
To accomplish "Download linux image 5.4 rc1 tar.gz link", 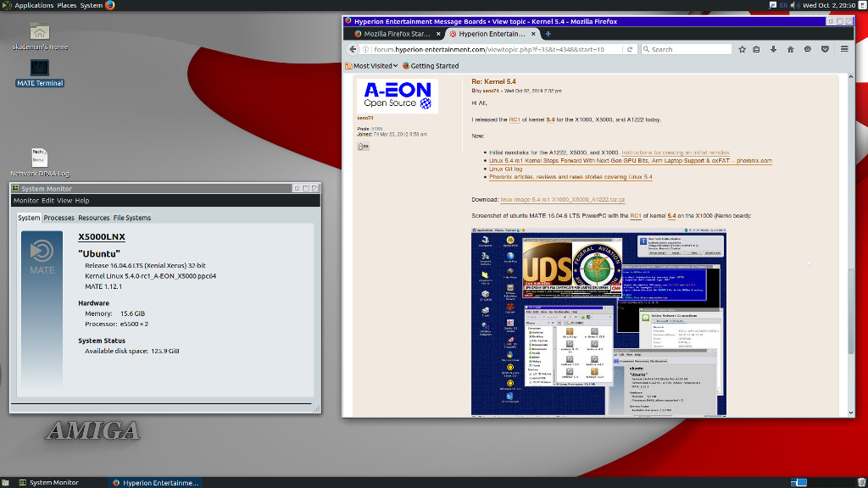I will point(563,200).
